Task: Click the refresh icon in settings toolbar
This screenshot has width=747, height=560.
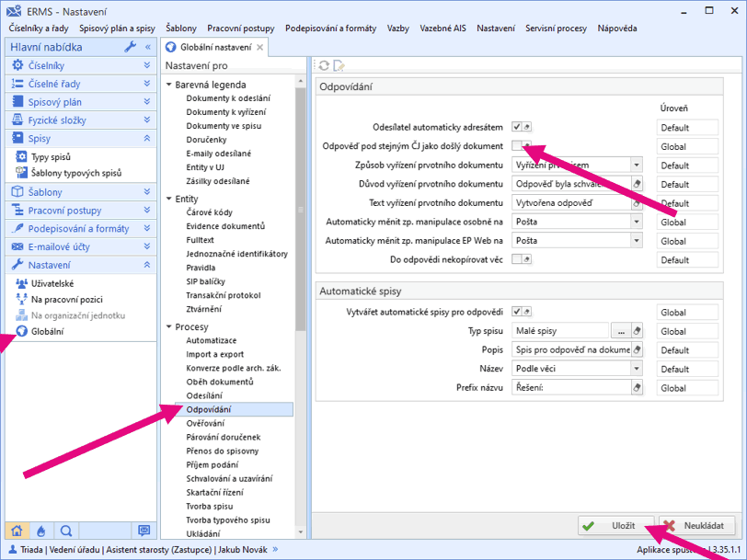Action: pyautogui.click(x=324, y=65)
